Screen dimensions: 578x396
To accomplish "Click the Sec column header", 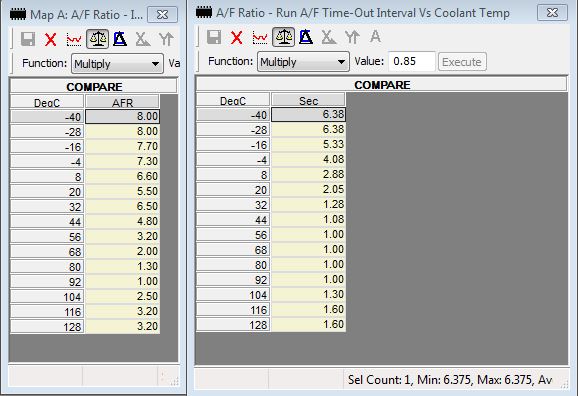I will (308, 100).
